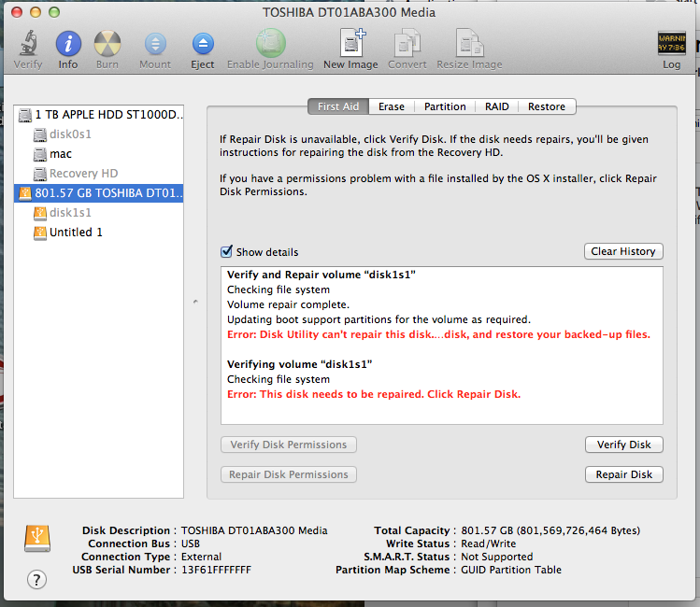
Task: Click the Total Capacity value 801.57 GB
Action: click(x=550, y=530)
